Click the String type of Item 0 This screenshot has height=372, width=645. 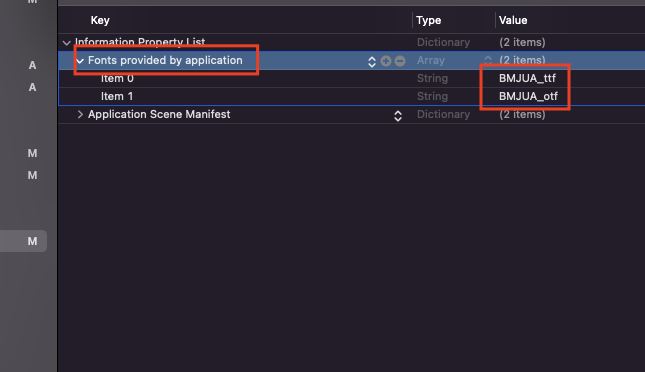point(432,78)
